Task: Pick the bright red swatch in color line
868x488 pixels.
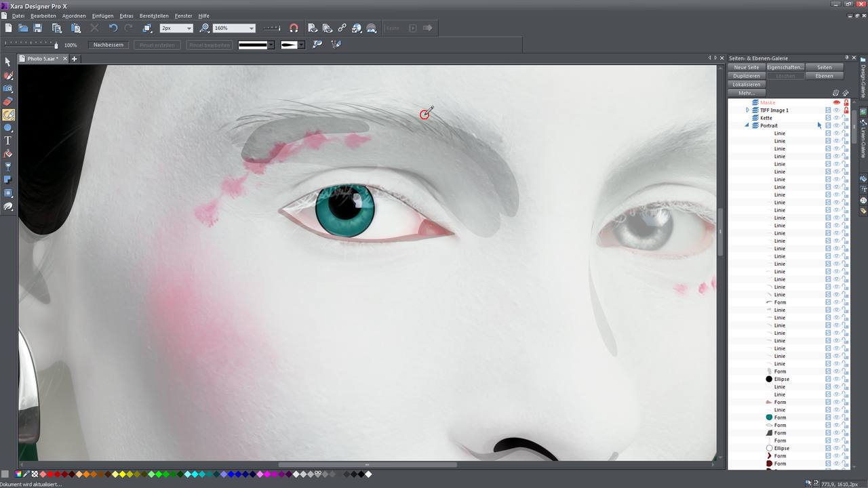Action: click(x=51, y=474)
